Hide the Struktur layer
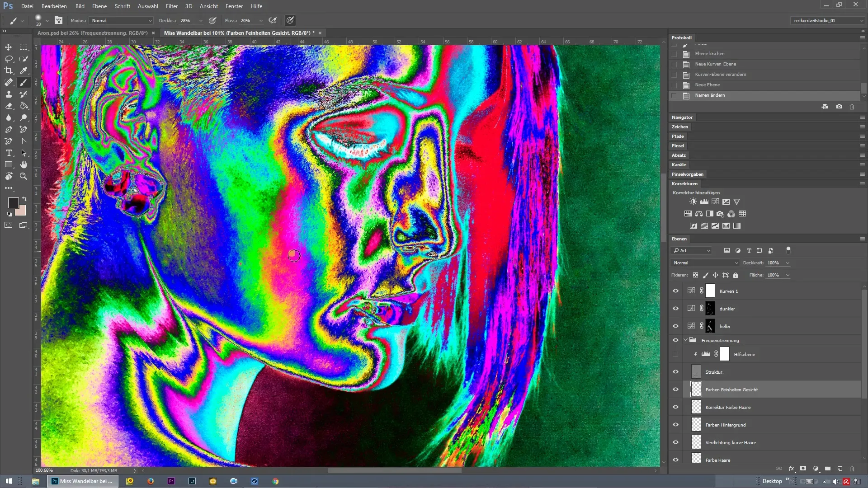Screen dimensions: 868x488 tap(675, 372)
